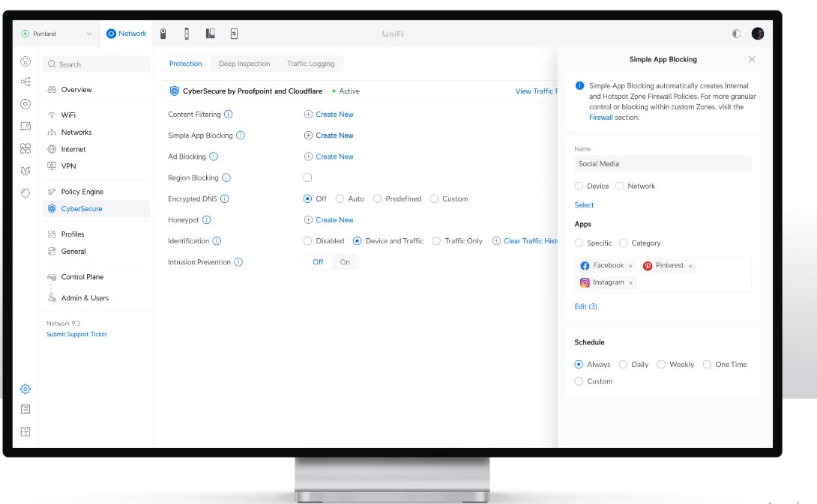Click the Edit (3) apps link
This screenshot has height=504, width=817.
tap(585, 306)
